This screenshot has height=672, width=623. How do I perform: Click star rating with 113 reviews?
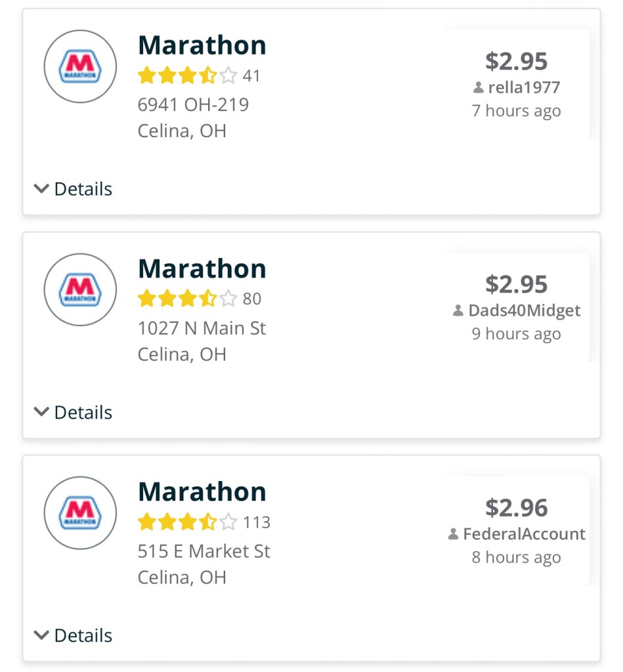pyautogui.click(x=186, y=522)
